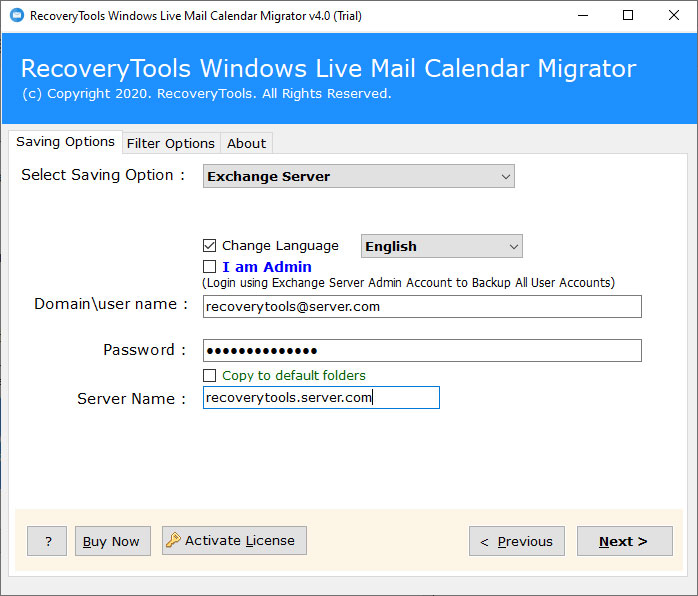698x596 pixels.
Task: Proceed with the Next button
Action: [x=625, y=541]
